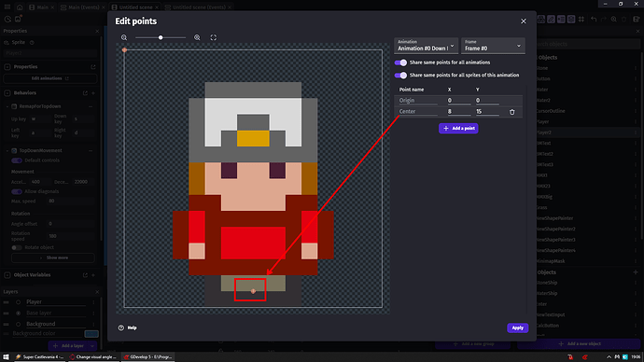Collapse the Behaviors section
Screen dimensions: 644x362
tap(7, 93)
